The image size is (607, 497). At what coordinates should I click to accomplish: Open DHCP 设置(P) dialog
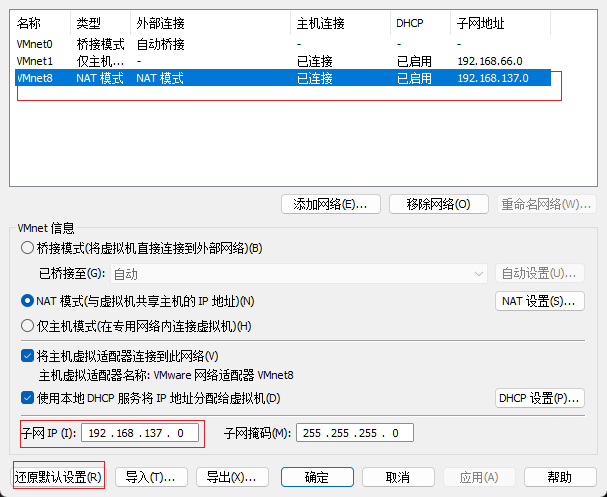(539, 398)
